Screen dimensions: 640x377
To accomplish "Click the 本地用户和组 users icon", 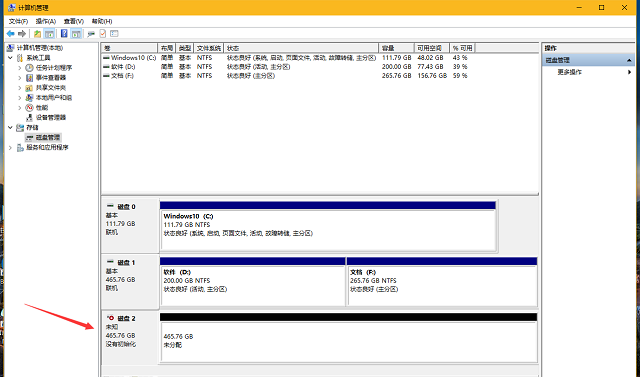I will tap(29, 98).
